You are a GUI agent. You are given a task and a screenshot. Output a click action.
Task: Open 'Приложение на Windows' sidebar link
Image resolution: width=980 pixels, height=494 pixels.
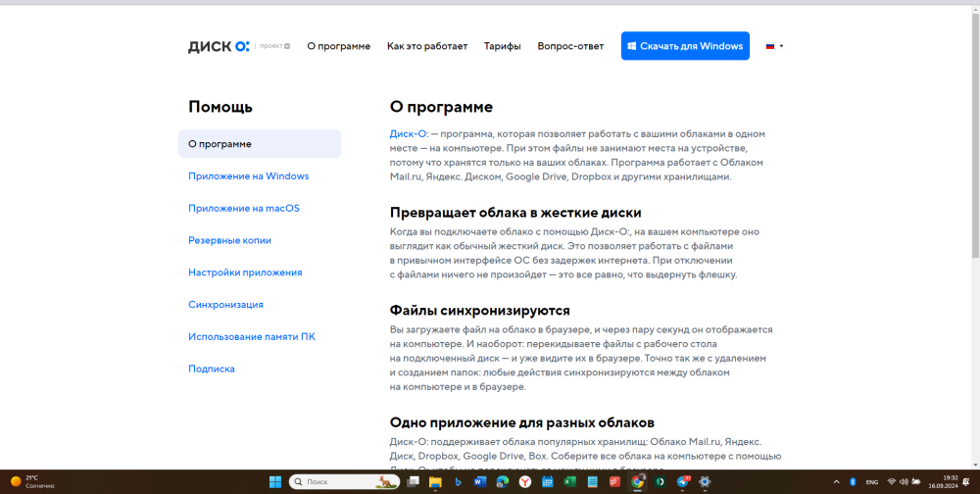pyautogui.click(x=248, y=176)
